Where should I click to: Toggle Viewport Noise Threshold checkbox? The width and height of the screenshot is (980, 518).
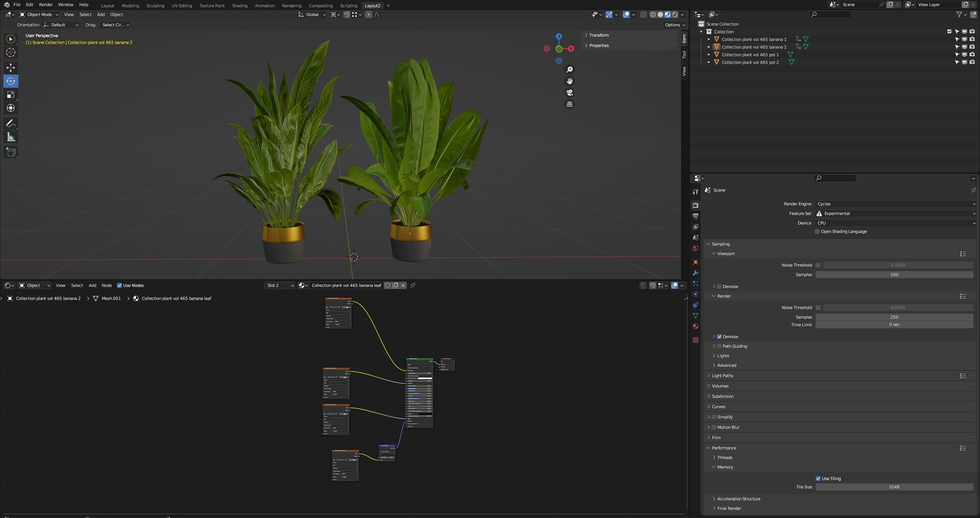click(x=818, y=265)
